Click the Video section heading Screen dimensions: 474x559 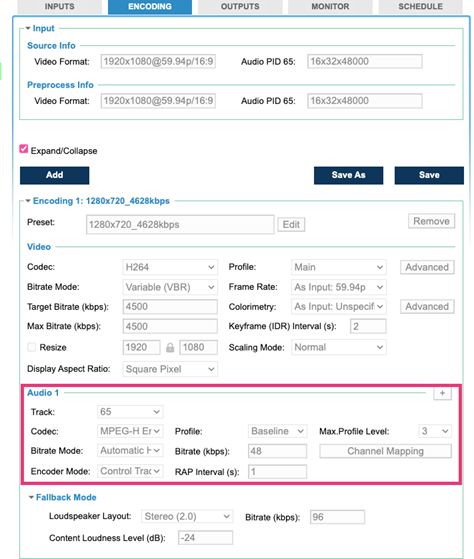[x=39, y=247]
